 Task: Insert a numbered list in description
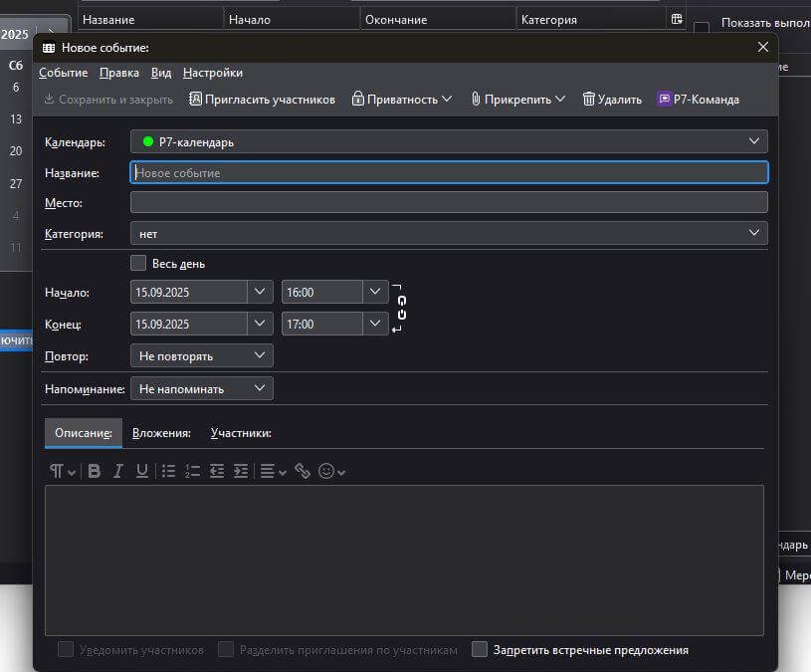[x=193, y=471]
